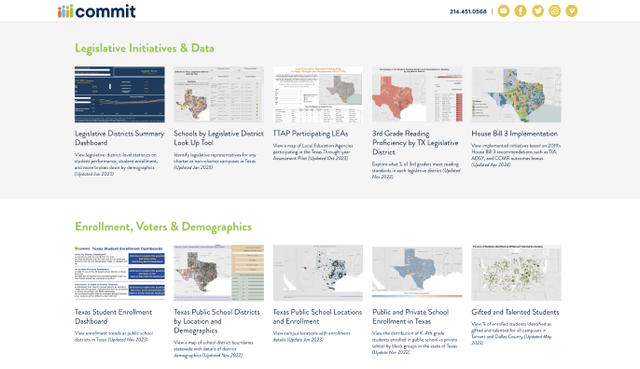
Task: Open the Twitter social icon
Action: (538, 11)
